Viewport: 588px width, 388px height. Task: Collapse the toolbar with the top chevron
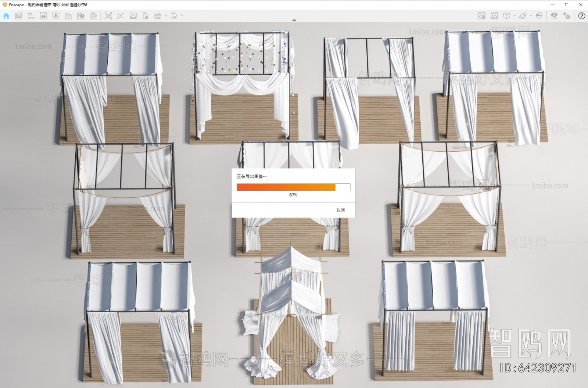pos(294,20)
